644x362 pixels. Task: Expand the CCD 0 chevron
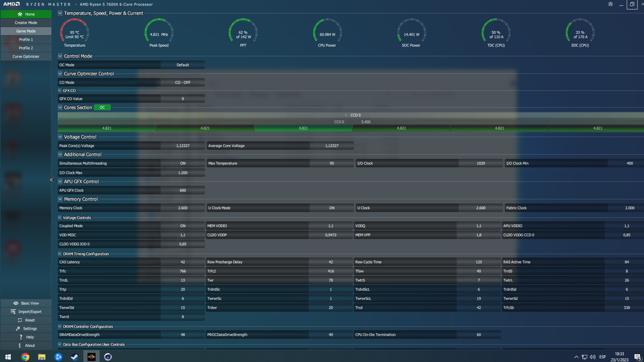click(x=346, y=115)
